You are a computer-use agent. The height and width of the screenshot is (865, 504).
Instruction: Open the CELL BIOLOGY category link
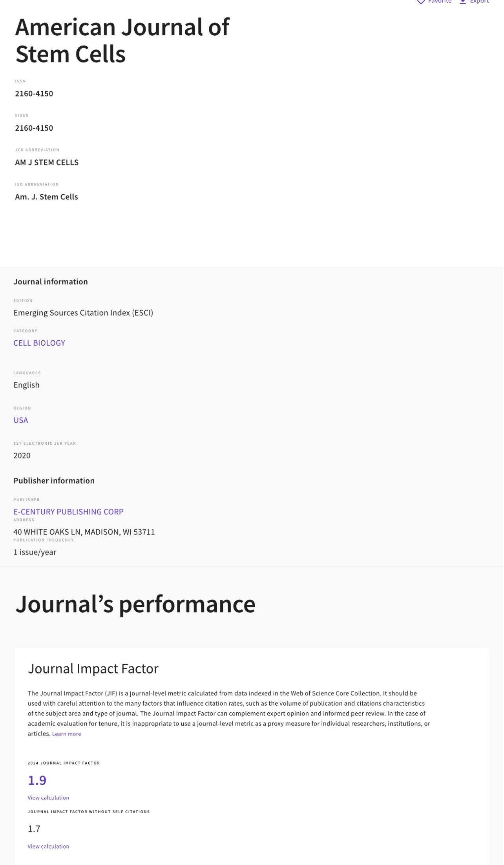(x=39, y=343)
